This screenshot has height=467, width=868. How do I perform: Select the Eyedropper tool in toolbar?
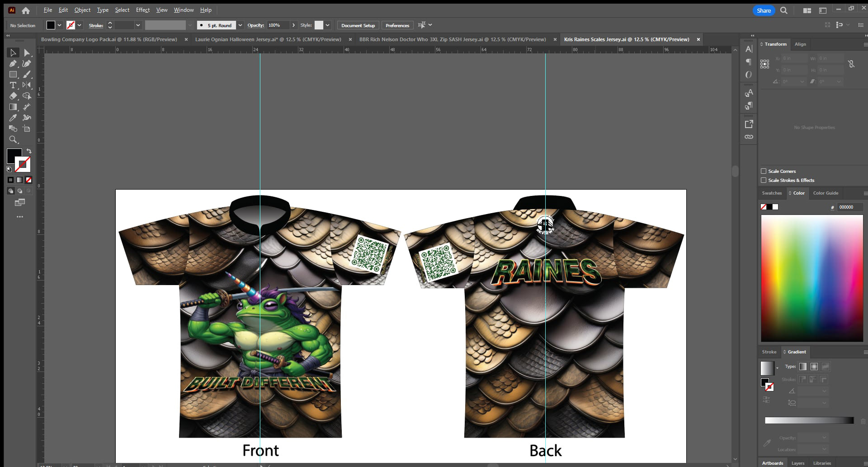tap(13, 118)
